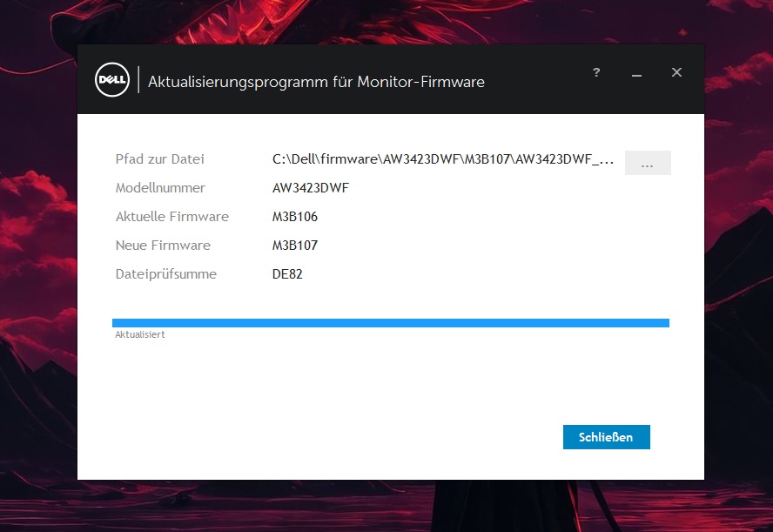Click the "Aktuelle Firmware" label

click(172, 217)
